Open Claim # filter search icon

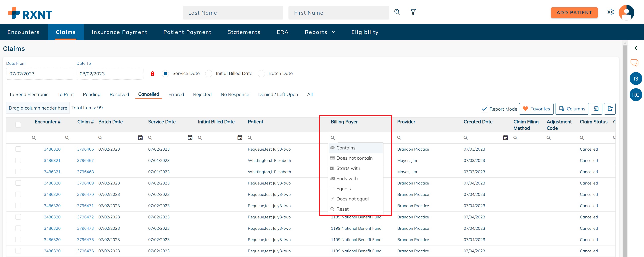[x=67, y=138]
